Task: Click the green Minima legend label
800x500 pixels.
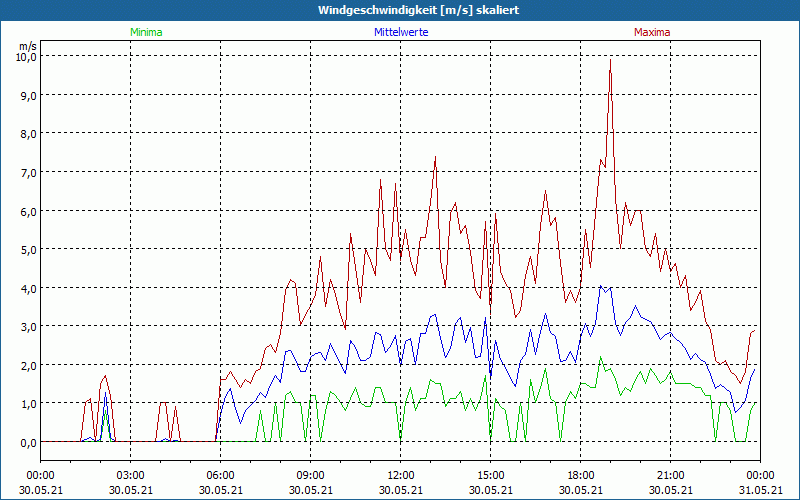Action: (x=146, y=32)
